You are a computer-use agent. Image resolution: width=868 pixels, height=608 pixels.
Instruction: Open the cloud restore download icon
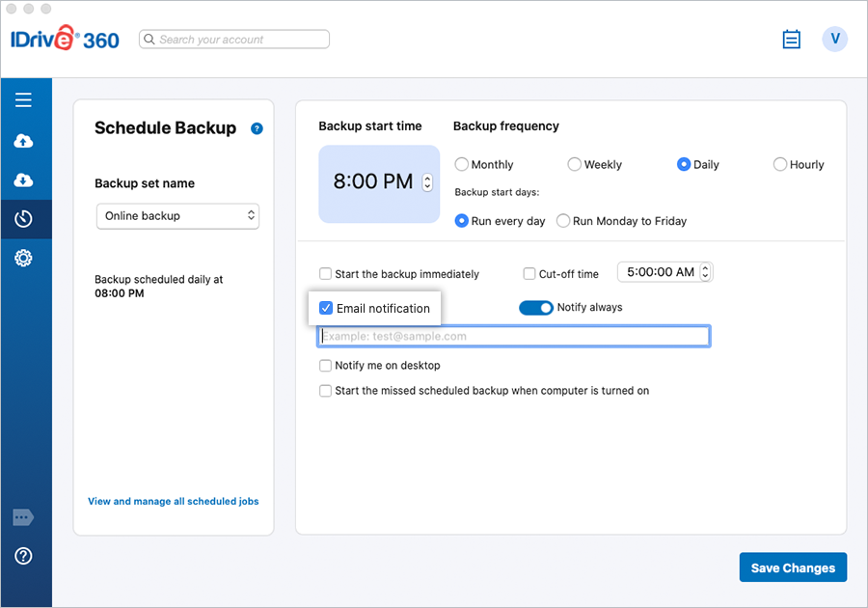point(23,180)
